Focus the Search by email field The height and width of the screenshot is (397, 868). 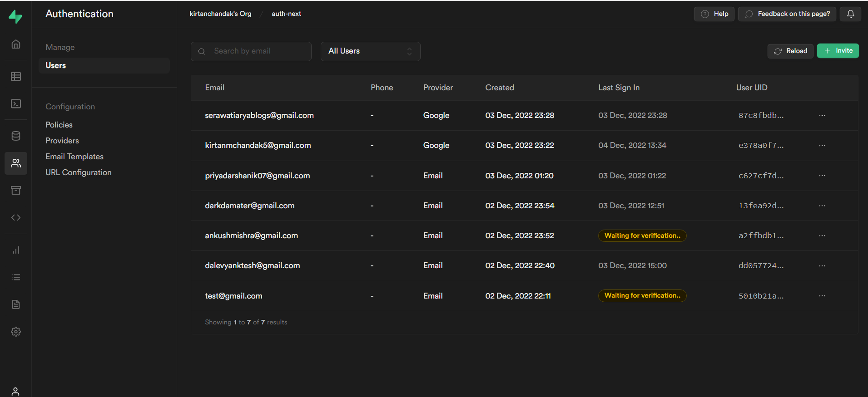(251, 51)
